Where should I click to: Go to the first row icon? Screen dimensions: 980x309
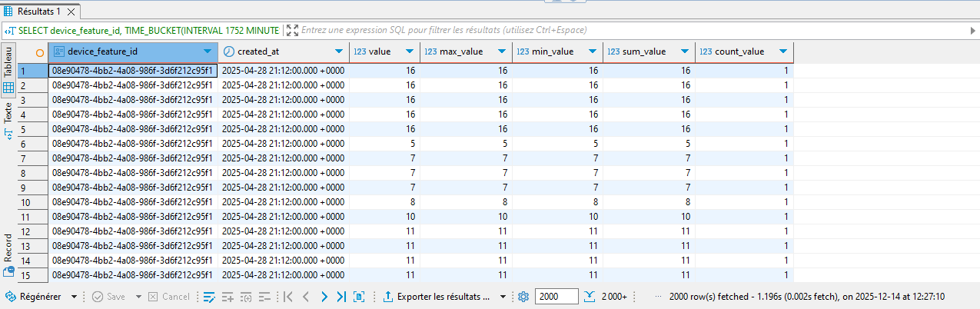point(288,297)
